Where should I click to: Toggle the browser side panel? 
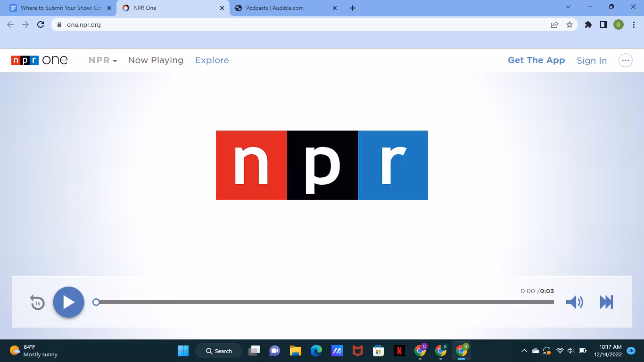[x=603, y=25]
